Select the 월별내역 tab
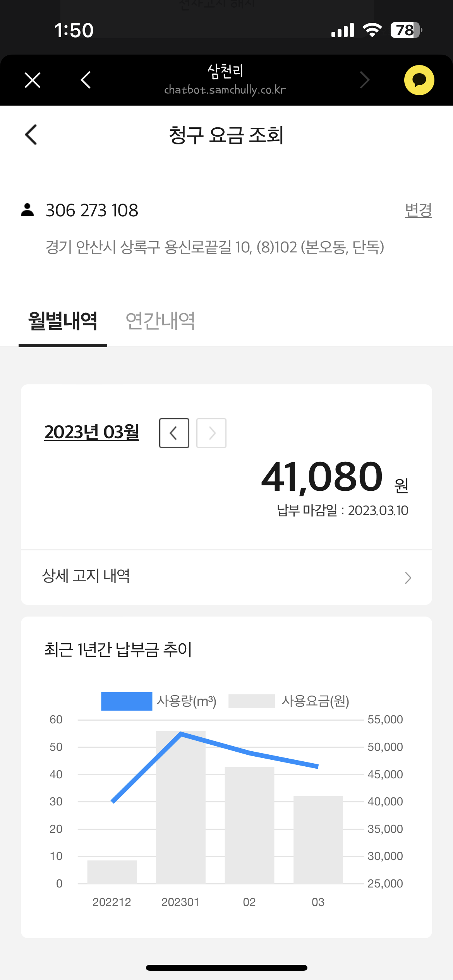The image size is (453, 980). coord(63,321)
